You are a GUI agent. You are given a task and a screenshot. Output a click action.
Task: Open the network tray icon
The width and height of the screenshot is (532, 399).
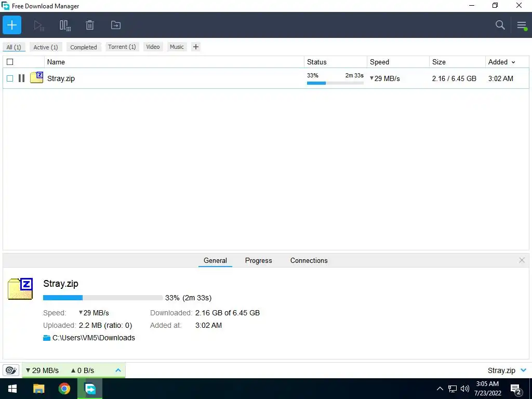[x=453, y=389]
